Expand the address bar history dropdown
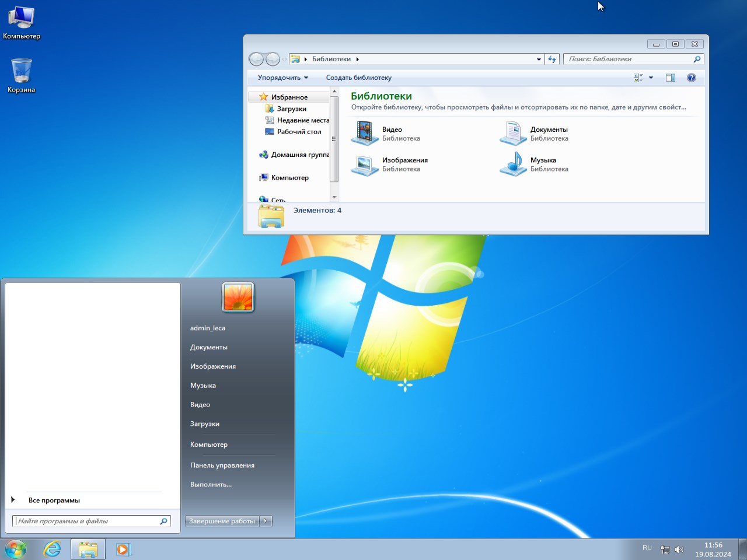 coord(539,59)
